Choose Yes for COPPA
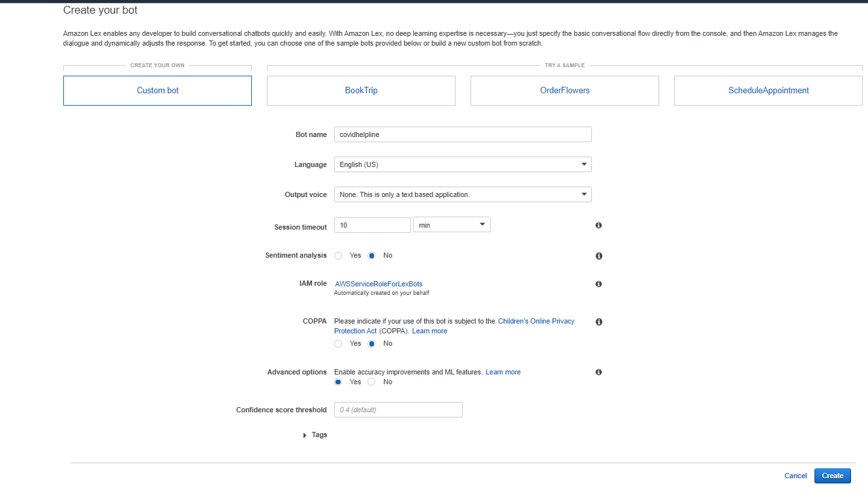 (338, 344)
